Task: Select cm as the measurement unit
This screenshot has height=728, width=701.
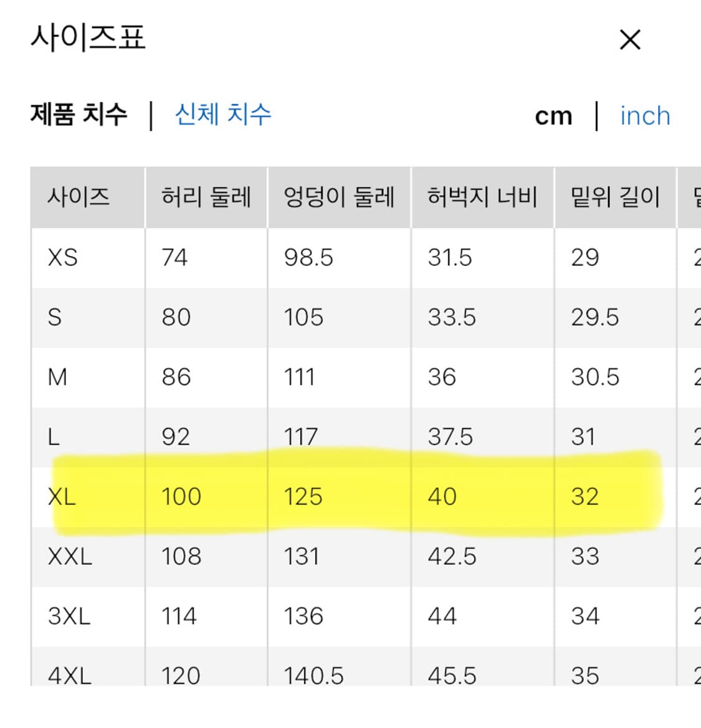Action: (x=554, y=115)
